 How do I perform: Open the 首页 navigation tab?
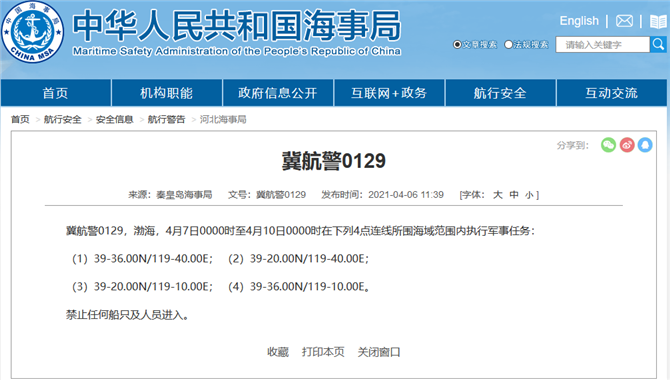click(x=56, y=93)
